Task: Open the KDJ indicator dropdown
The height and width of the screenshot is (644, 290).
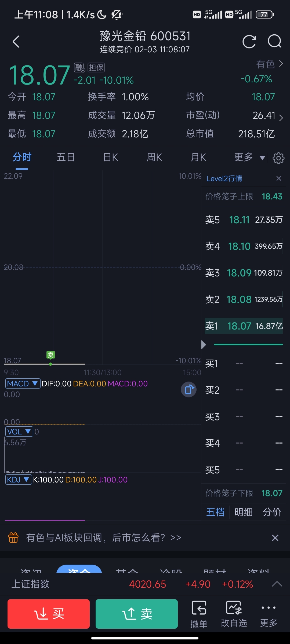Action: click(18, 480)
